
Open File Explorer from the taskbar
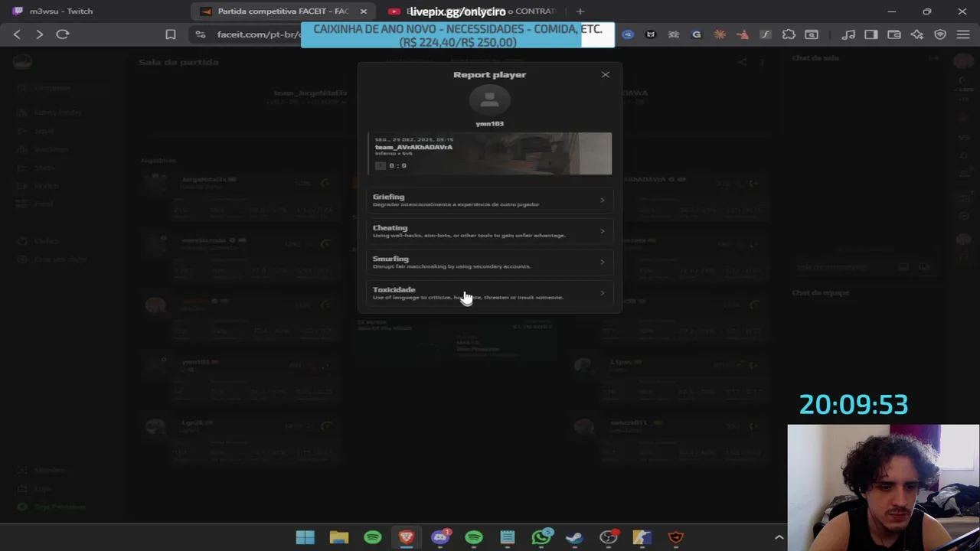[339, 537]
